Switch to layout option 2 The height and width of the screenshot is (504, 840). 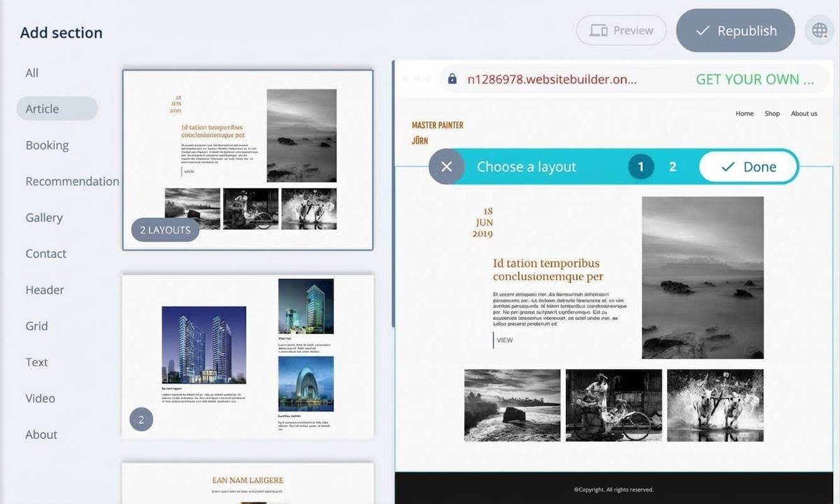coord(672,167)
